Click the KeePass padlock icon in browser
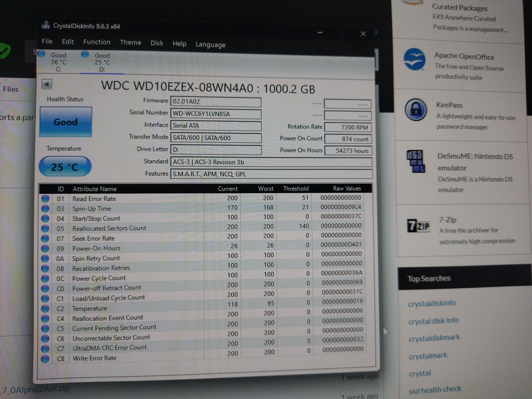The height and width of the screenshot is (399, 532). point(415,110)
